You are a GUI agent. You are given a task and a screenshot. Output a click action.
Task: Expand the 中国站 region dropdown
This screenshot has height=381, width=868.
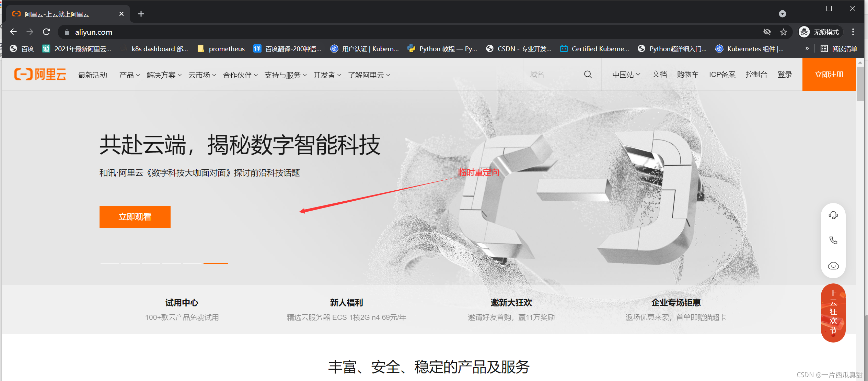coord(626,75)
